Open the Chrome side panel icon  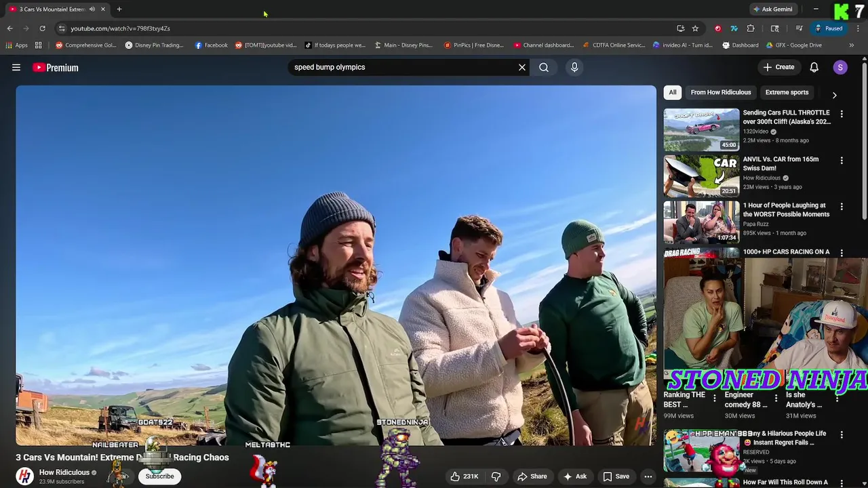(x=775, y=28)
